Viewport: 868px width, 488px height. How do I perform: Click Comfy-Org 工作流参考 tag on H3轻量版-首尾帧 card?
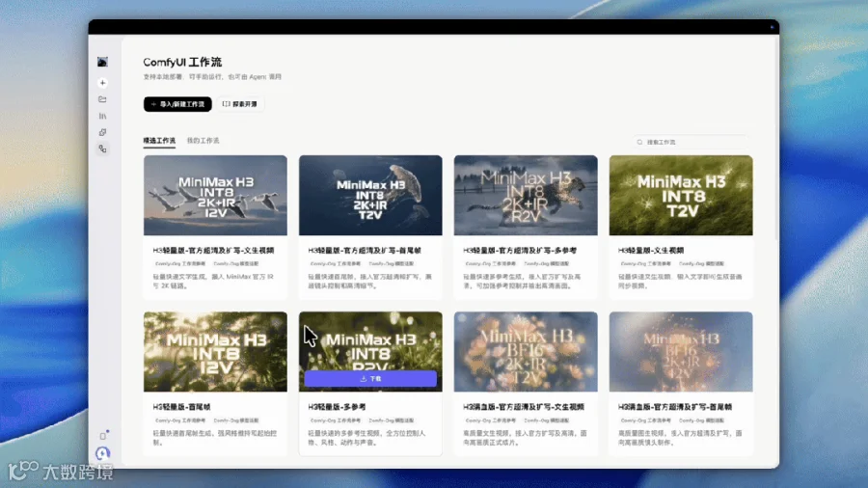[x=180, y=420]
